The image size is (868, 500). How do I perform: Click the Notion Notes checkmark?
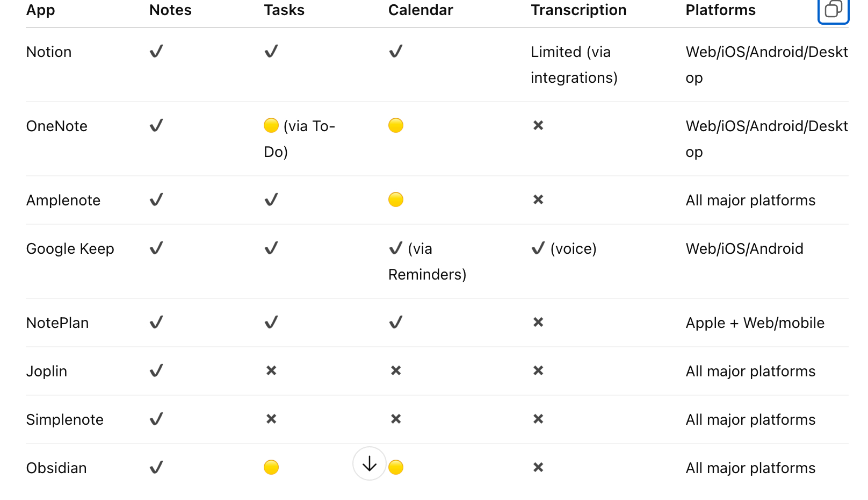(156, 52)
